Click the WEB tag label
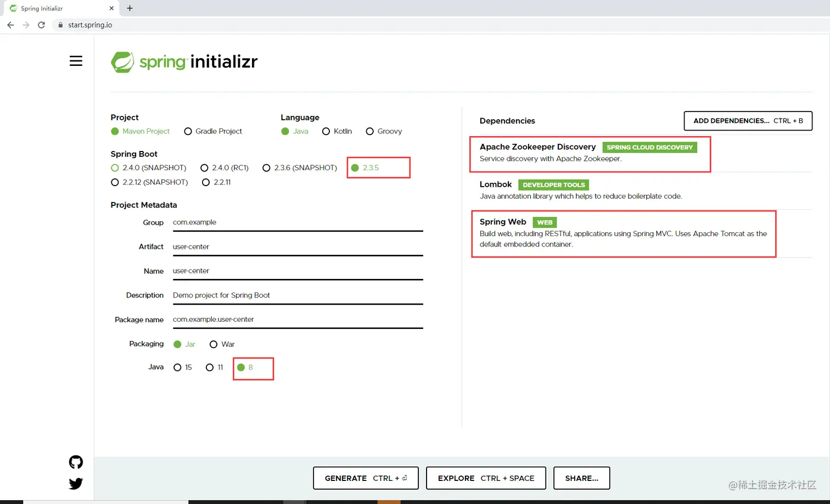Screen dimensions: 830x504 pyautogui.click(x=545, y=222)
